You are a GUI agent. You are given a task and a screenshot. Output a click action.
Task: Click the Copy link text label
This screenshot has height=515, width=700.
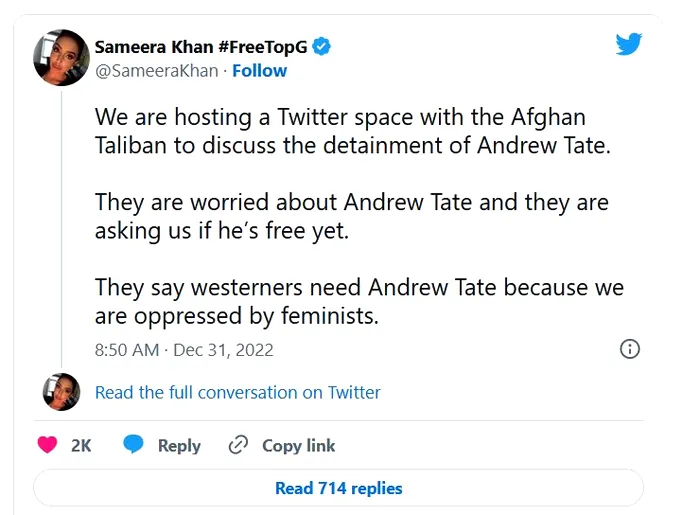click(x=298, y=446)
